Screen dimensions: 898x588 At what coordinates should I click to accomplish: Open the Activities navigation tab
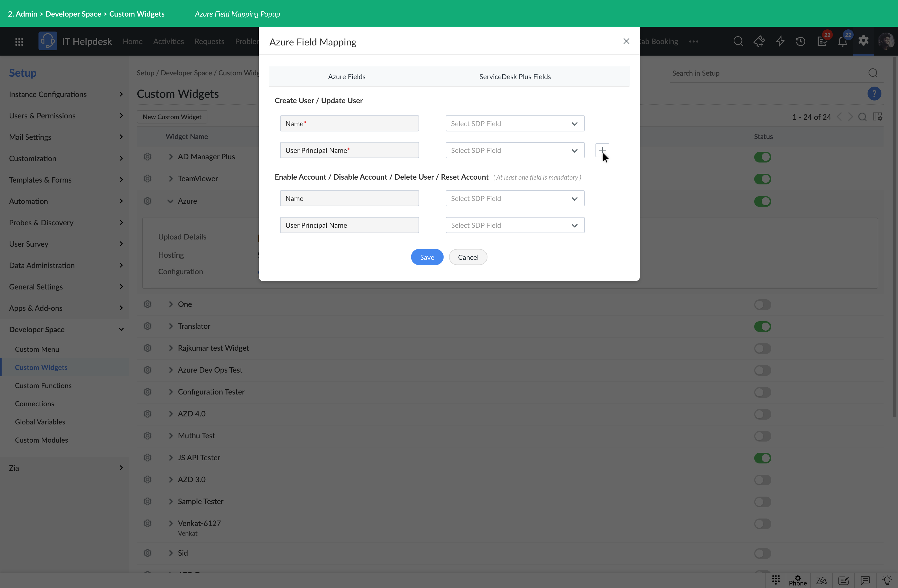[168, 41]
